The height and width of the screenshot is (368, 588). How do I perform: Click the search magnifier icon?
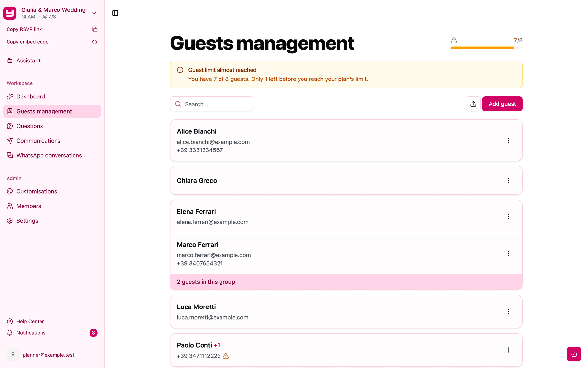[178, 104]
